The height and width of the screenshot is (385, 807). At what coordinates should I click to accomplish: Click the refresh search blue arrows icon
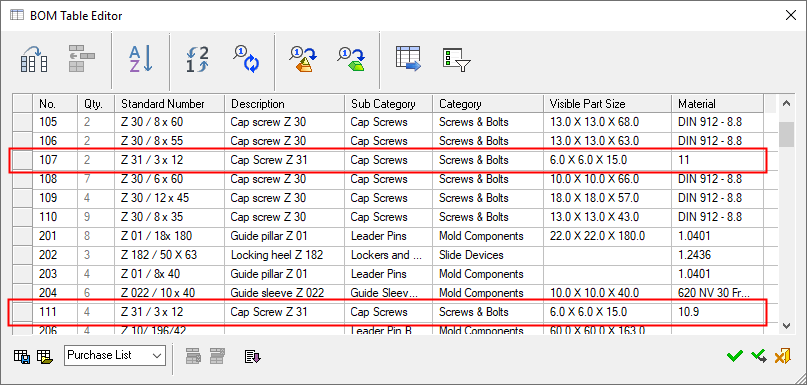[x=246, y=59]
